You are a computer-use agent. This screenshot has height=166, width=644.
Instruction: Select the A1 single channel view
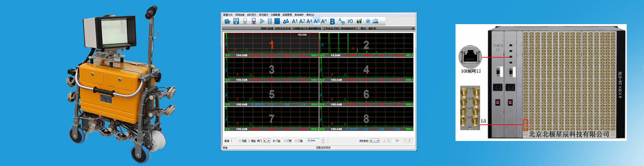click(x=294, y=21)
